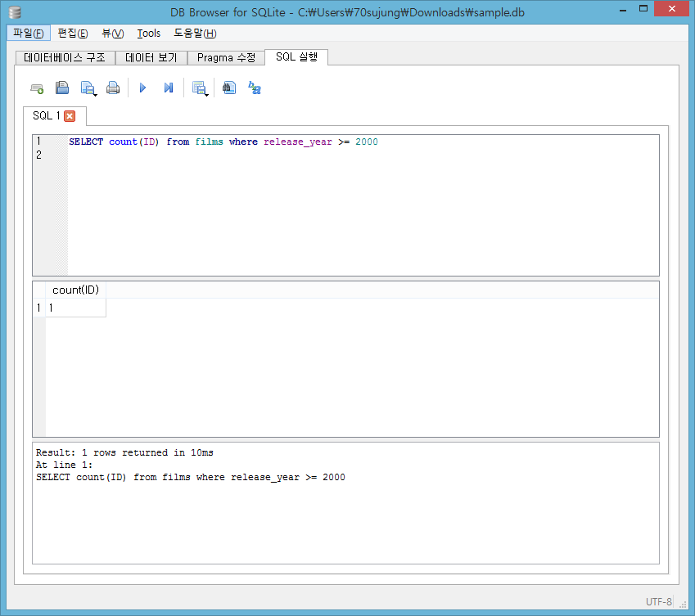The image size is (695, 616).
Task: Click the UTF-8 encoding status label
Action: 659,602
